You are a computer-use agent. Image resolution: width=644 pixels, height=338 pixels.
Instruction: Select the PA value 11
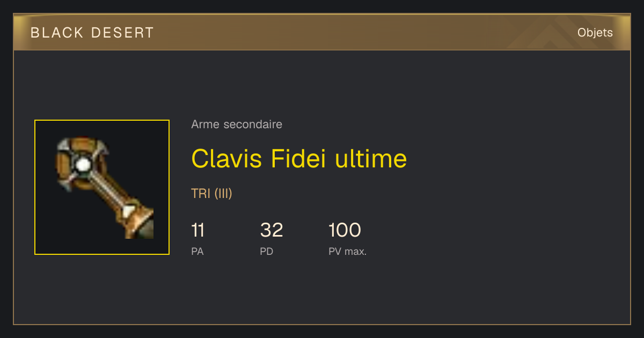pyautogui.click(x=197, y=230)
